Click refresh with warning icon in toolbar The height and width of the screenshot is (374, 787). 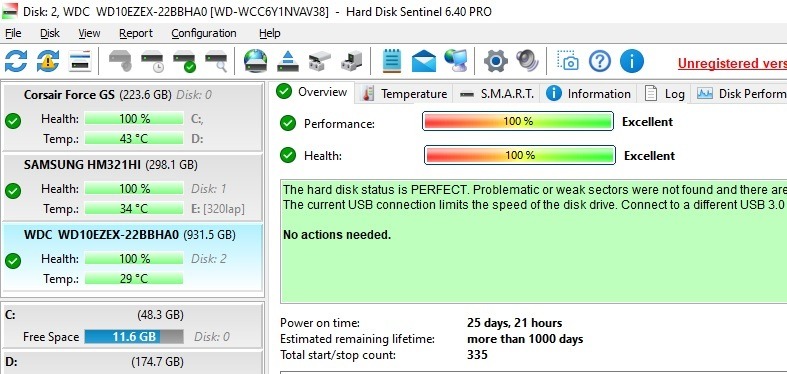pyautogui.click(x=48, y=61)
